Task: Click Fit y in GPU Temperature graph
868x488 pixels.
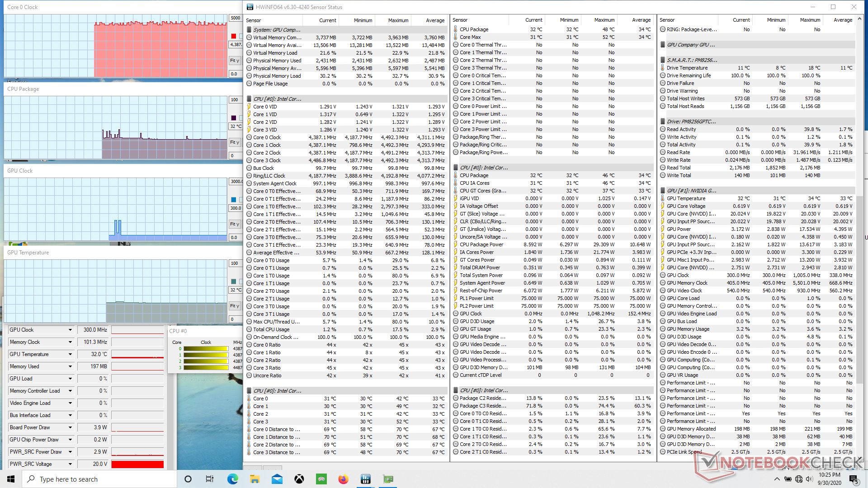Action: click(235, 306)
